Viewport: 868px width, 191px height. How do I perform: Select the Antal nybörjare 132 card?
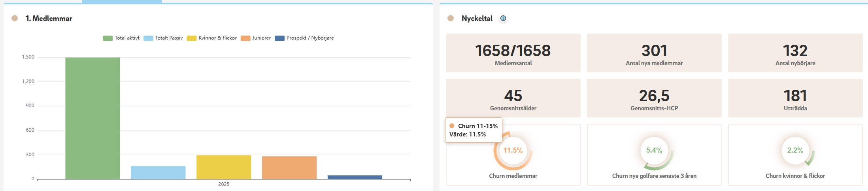795,53
